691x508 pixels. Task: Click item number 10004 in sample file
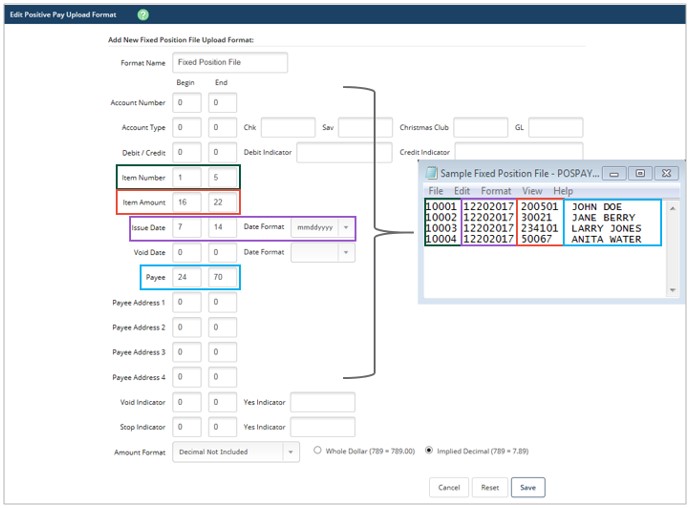click(441, 239)
